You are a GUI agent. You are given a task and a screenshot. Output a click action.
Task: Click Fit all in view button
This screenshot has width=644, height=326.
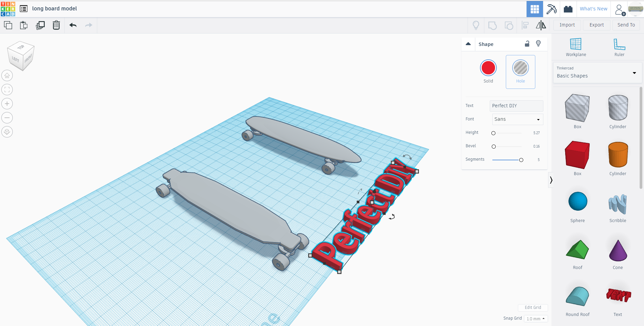coord(7,90)
